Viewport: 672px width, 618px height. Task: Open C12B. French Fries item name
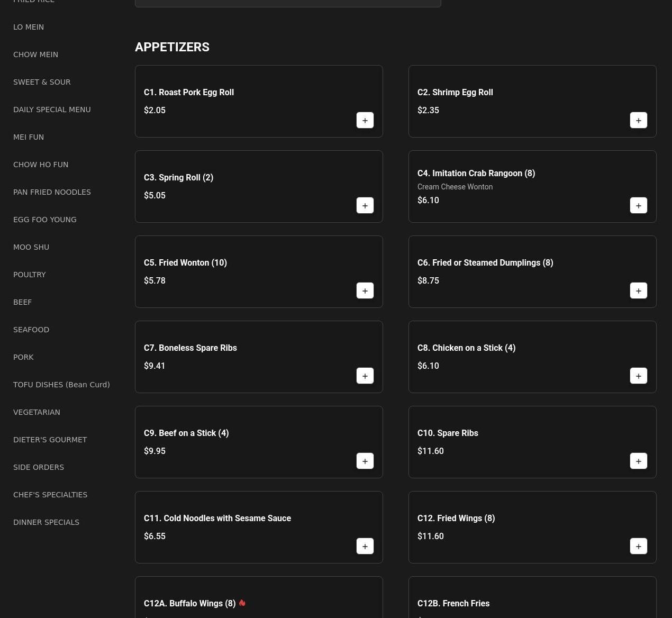[x=453, y=603]
